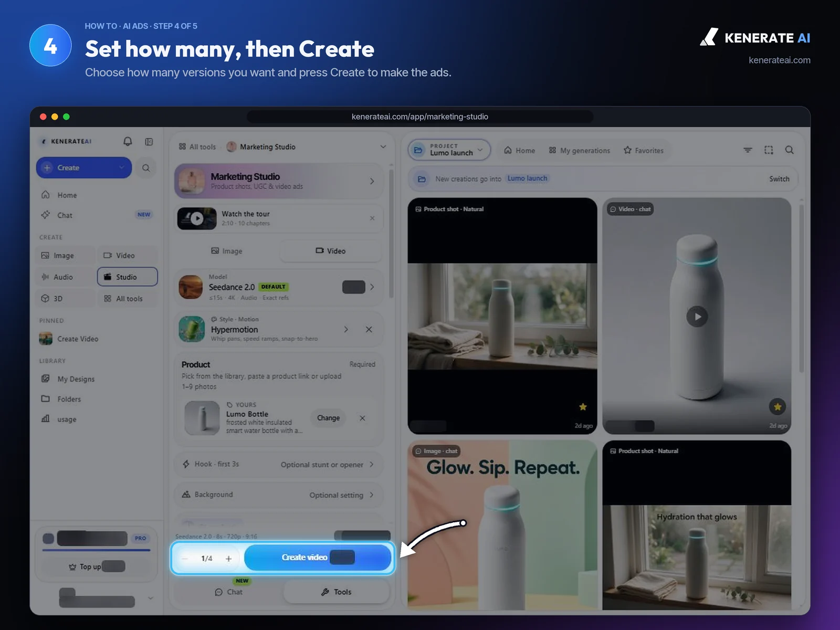This screenshot has width=840, height=630.
Task: Select the Studio tool button
Action: 128,277
